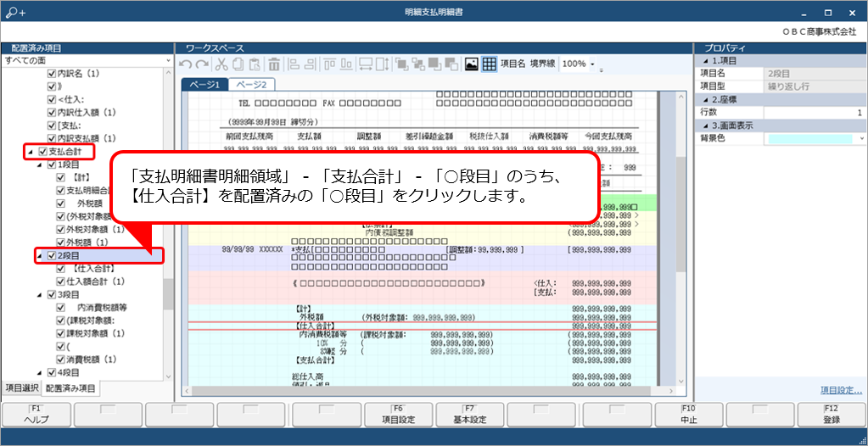Image resolution: width=868 pixels, height=446 pixels.
Task: Click the F12 登録 button
Action: (x=832, y=415)
